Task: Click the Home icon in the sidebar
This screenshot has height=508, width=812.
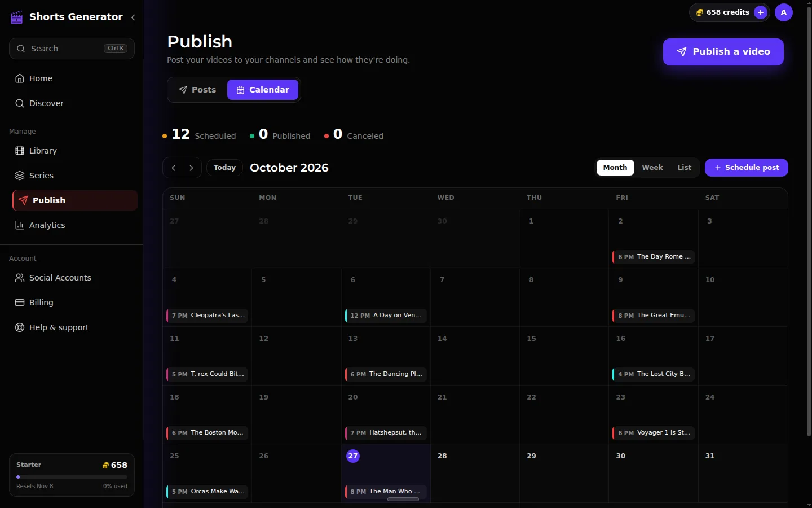Action: point(20,78)
